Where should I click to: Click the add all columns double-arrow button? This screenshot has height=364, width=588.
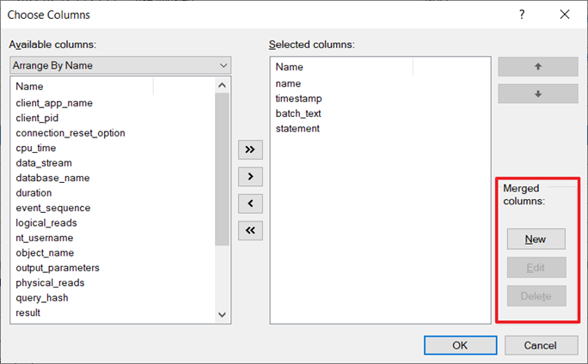pos(249,149)
